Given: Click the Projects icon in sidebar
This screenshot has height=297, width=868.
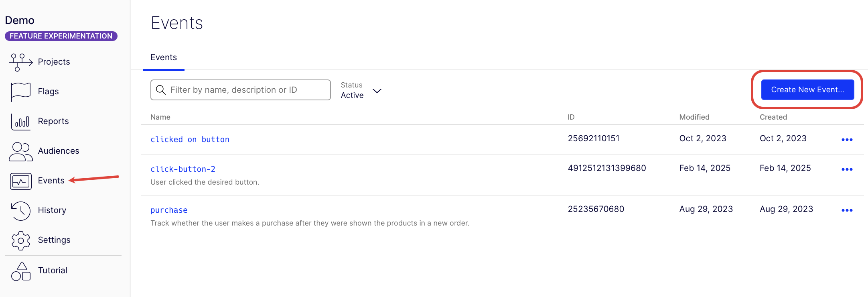Looking at the screenshot, I should 20,62.
